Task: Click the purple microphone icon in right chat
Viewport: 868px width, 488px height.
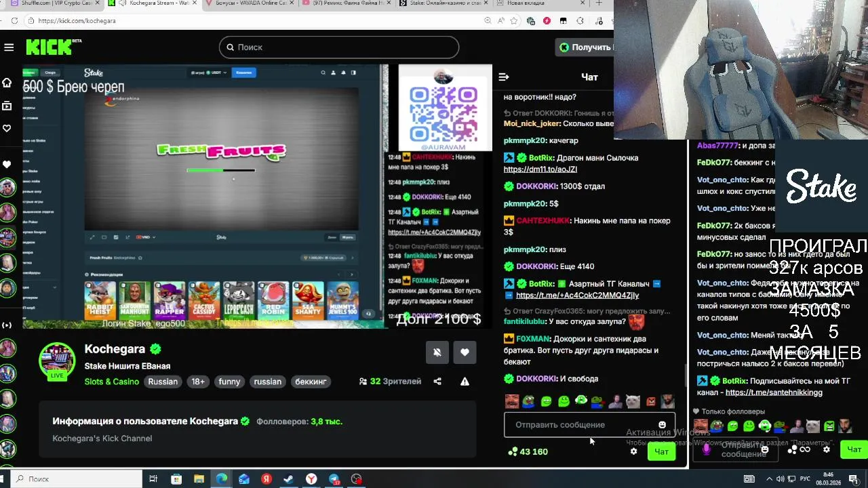Action: (x=707, y=449)
